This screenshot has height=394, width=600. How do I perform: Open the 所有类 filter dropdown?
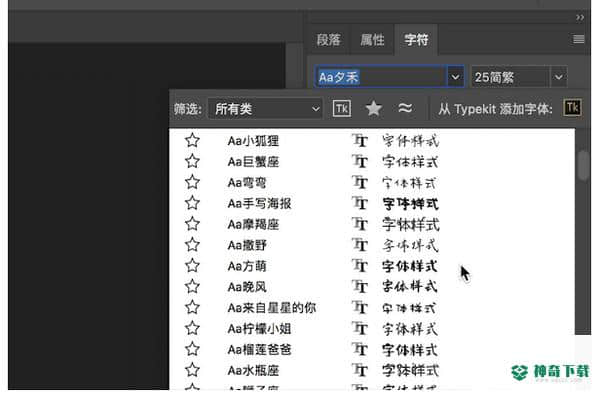pyautogui.click(x=265, y=109)
